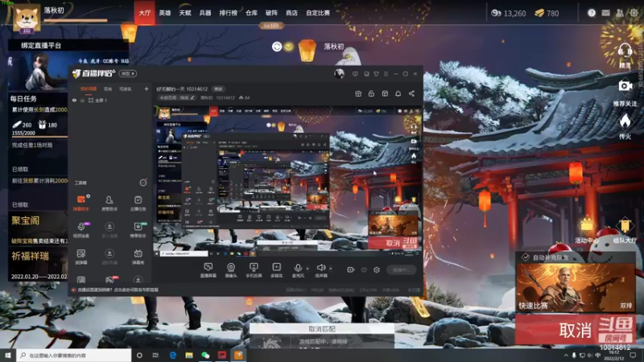The width and height of the screenshot is (644, 362).
Task: Click the 取消匹配 button
Action: coord(321,329)
